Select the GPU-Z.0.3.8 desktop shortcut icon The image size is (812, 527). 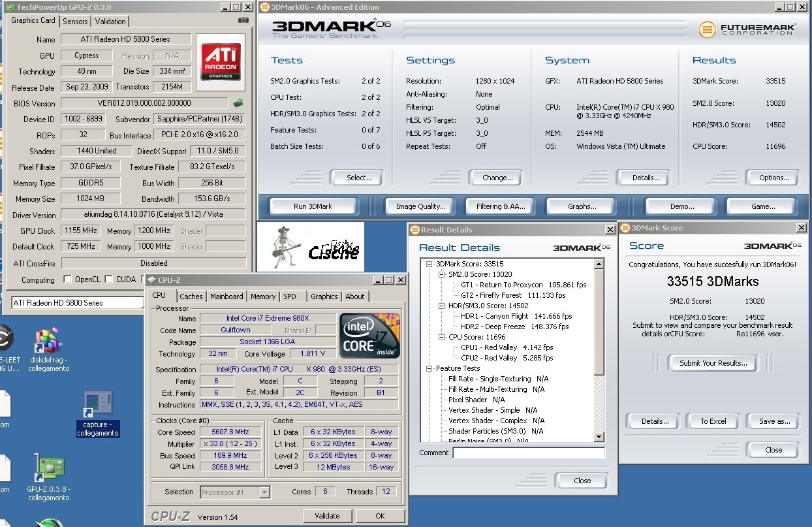[x=48, y=468]
